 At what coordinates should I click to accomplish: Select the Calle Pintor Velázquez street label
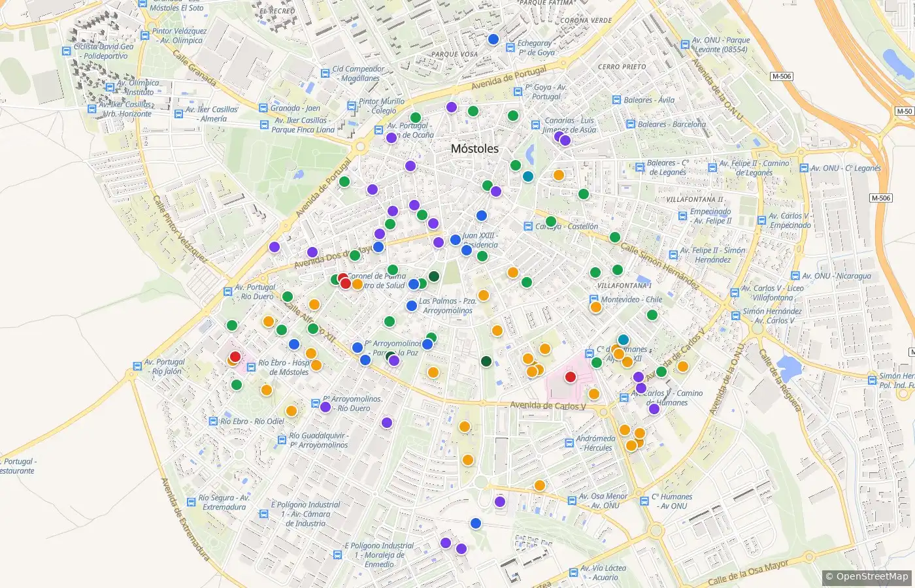point(180,229)
